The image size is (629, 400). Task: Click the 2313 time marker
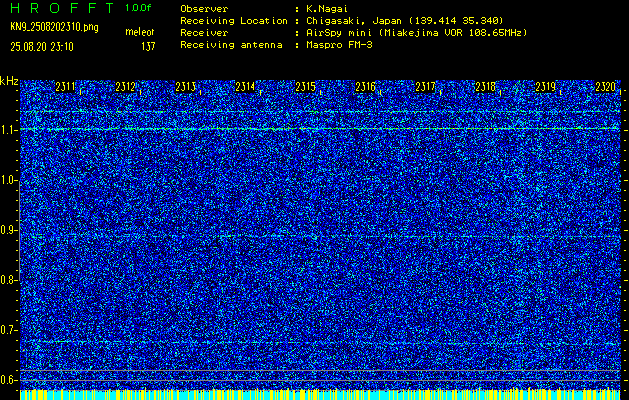(185, 87)
